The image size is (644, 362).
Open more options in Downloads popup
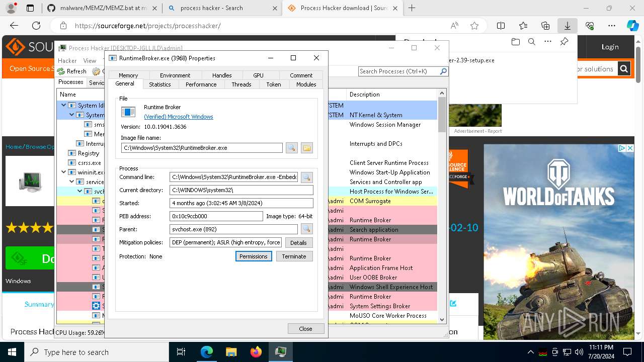click(548, 42)
